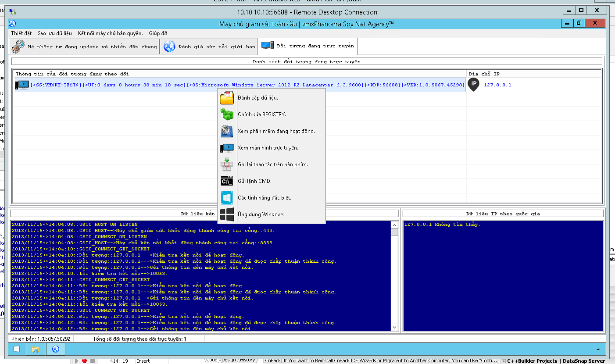Click 'Tổng số đối tượng theo dõi trực tuyến: 1'
615x364 pixels.
pos(139,339)
